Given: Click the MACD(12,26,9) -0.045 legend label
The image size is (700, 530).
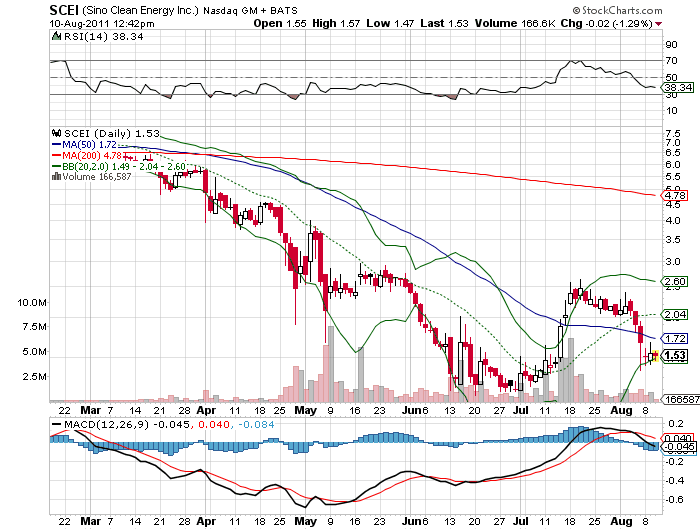Looking at the screenshot, I should 128,424.
